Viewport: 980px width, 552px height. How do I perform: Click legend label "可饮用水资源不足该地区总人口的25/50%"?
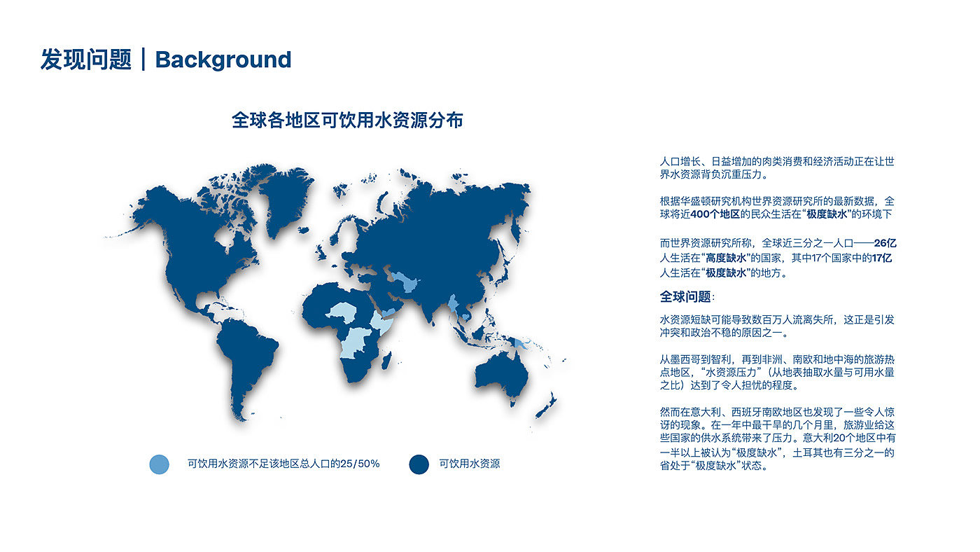283,464
